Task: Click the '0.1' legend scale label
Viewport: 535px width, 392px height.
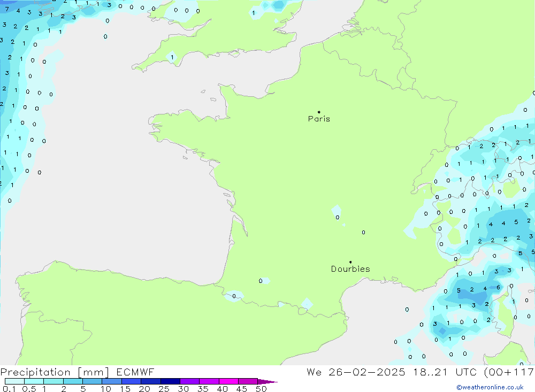Action: click(x=9, y=389)
